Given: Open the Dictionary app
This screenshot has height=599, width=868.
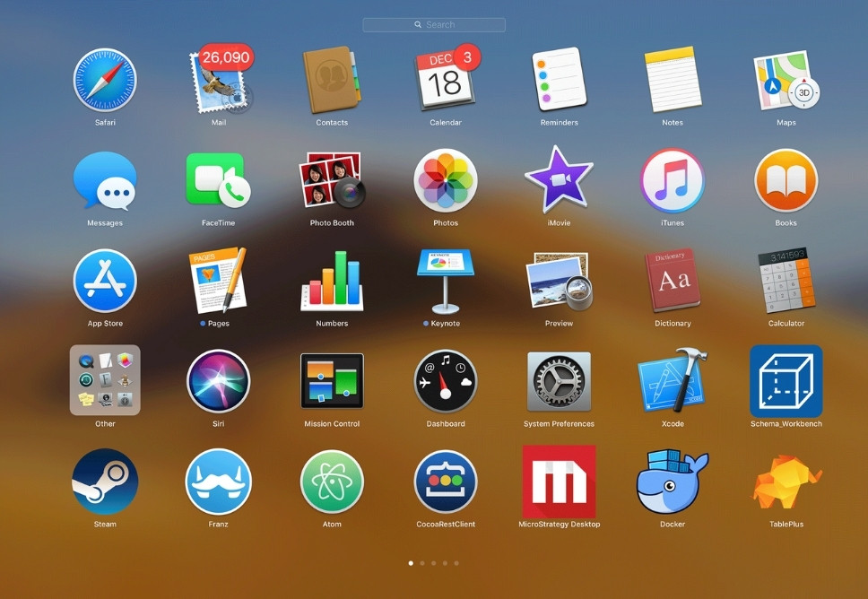Looking at the screenshot, I should point(673,281).
